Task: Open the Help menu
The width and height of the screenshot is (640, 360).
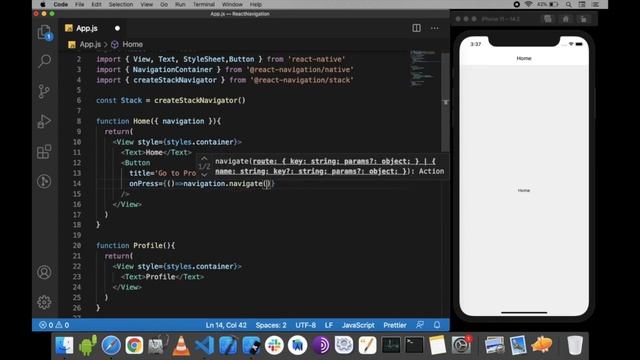Action: tap(256, 4)
